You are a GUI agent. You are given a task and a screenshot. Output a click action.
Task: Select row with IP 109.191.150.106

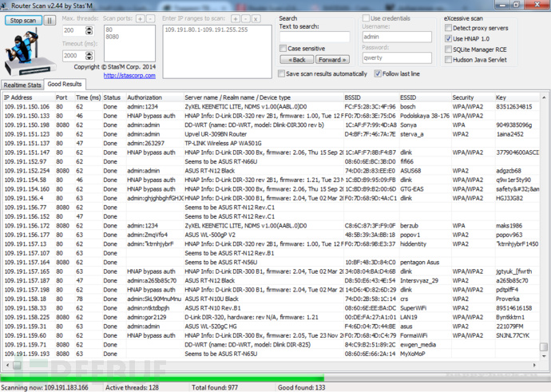pos(271,107)
